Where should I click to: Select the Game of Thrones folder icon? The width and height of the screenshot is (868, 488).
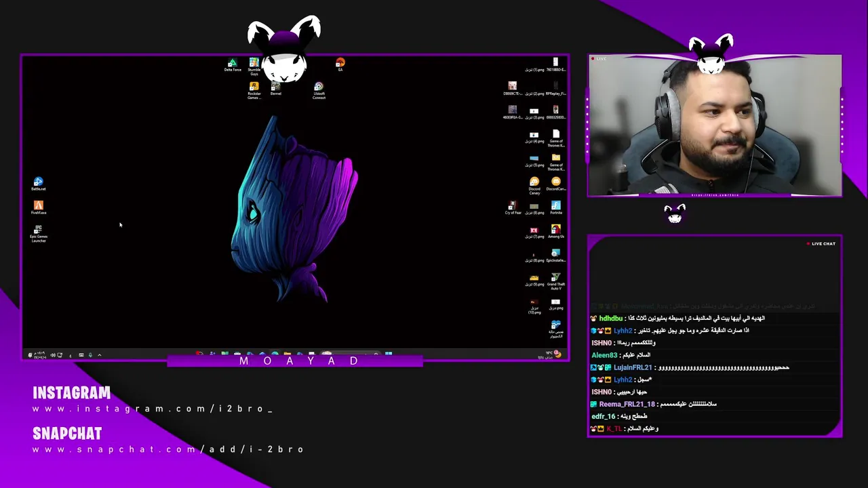[556, 162]
